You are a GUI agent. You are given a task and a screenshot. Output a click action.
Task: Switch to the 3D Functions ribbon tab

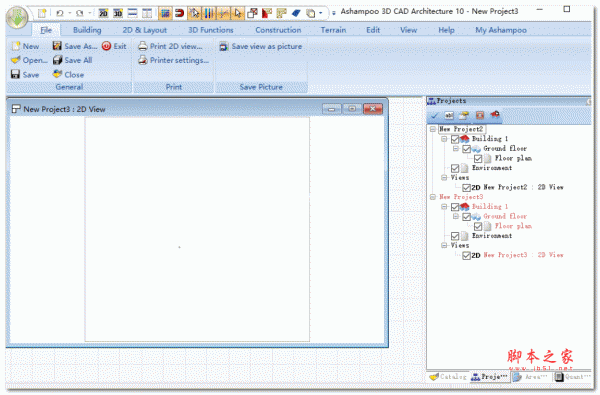click(x=211, y=30)
